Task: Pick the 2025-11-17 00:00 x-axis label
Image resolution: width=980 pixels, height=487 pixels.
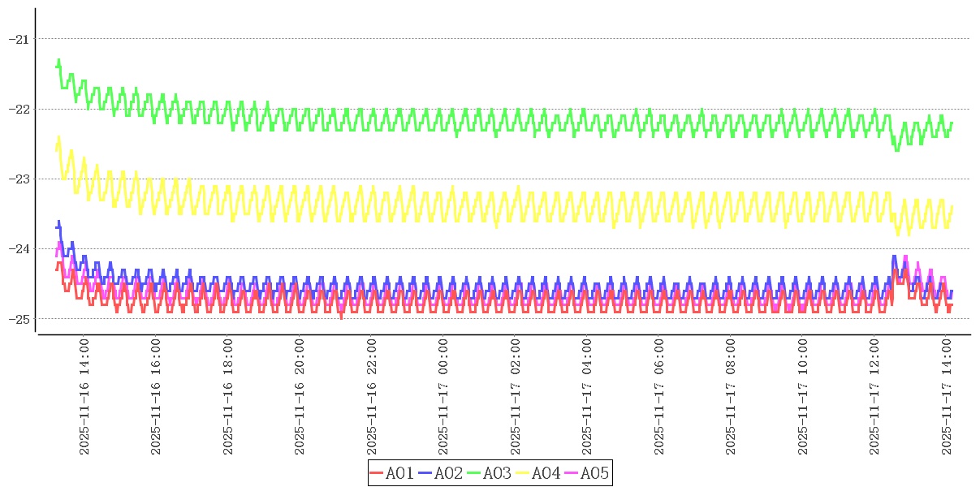Action: click(444, 398)
